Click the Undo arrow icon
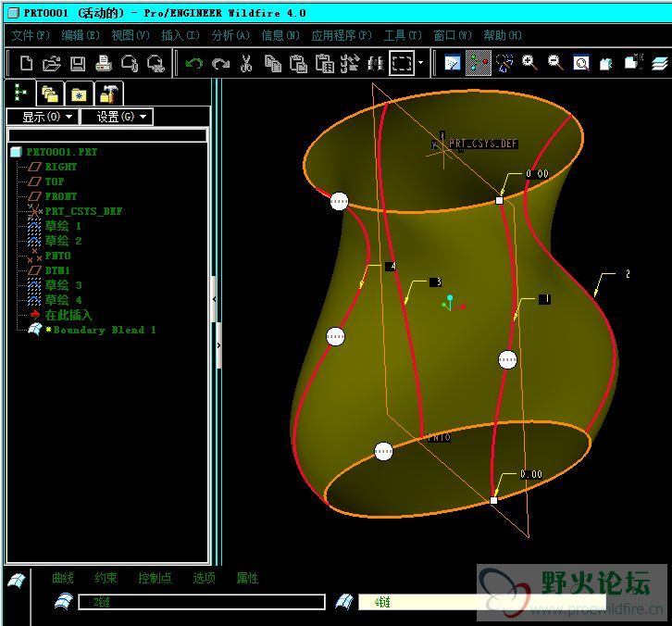Image resolution: width=672 pixels, height=626 pixels. (x=194, y=64)
